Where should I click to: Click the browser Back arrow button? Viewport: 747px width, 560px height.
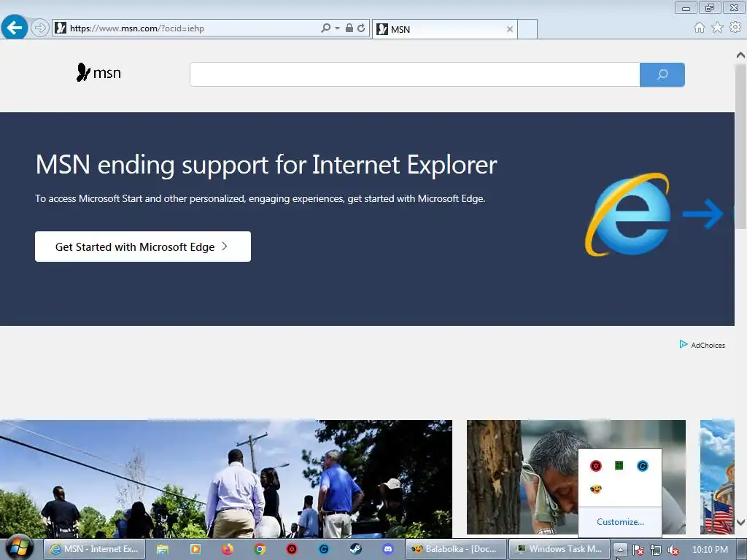click(x=14, y=27)
